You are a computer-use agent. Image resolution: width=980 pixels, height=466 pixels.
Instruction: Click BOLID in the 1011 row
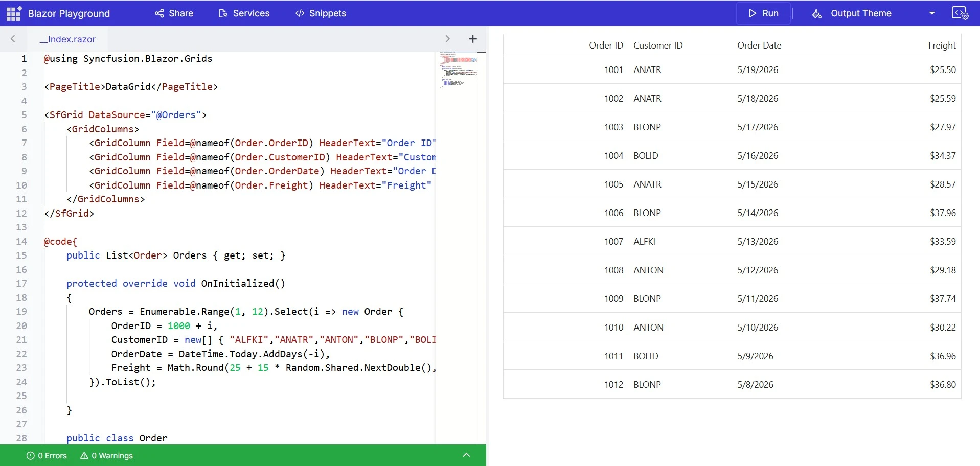(x=680, y=356)
